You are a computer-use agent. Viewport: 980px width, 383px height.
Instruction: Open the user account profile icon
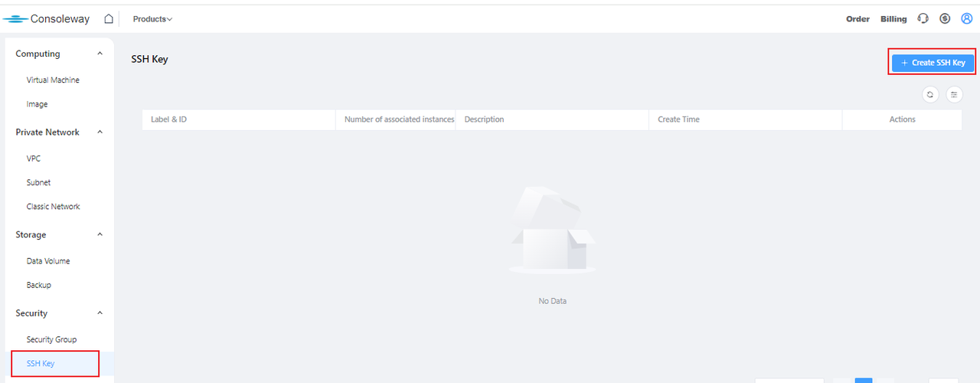point(966,19)
